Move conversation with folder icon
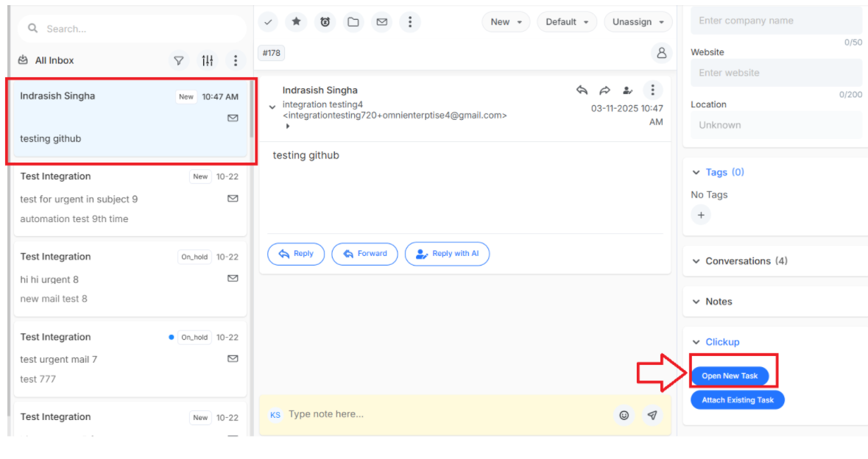 click(x=353, y=22)
